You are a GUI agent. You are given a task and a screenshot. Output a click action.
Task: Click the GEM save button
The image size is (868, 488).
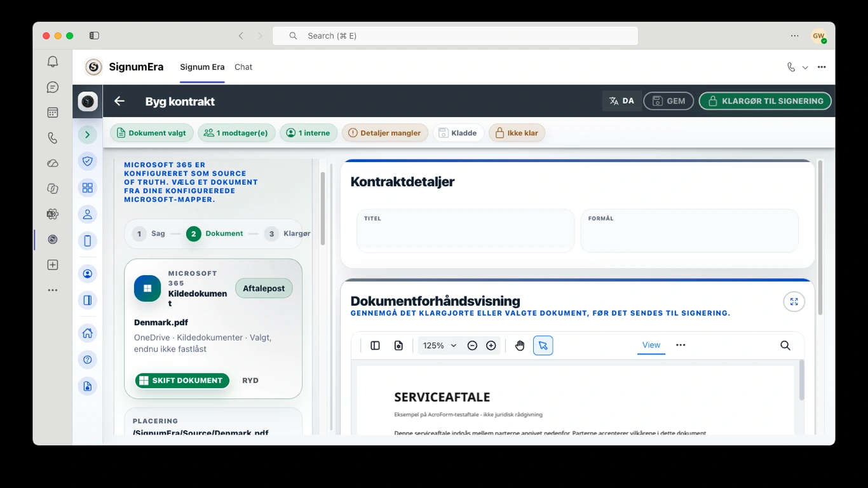pyautogui.click(x=668, y=101)
